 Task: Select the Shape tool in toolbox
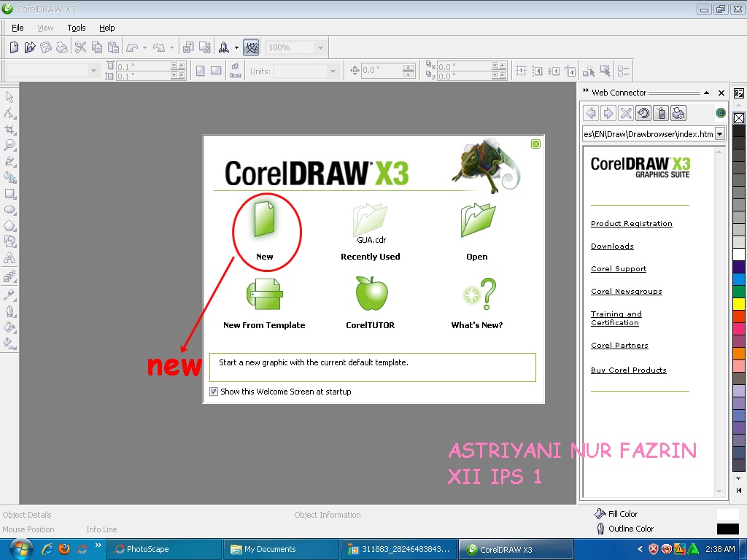click(9, 113)
